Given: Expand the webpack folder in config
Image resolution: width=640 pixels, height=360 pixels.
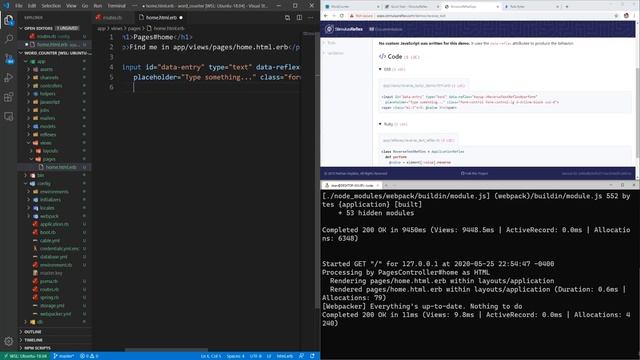Looking at the screenshot, I should pos(55,216).
